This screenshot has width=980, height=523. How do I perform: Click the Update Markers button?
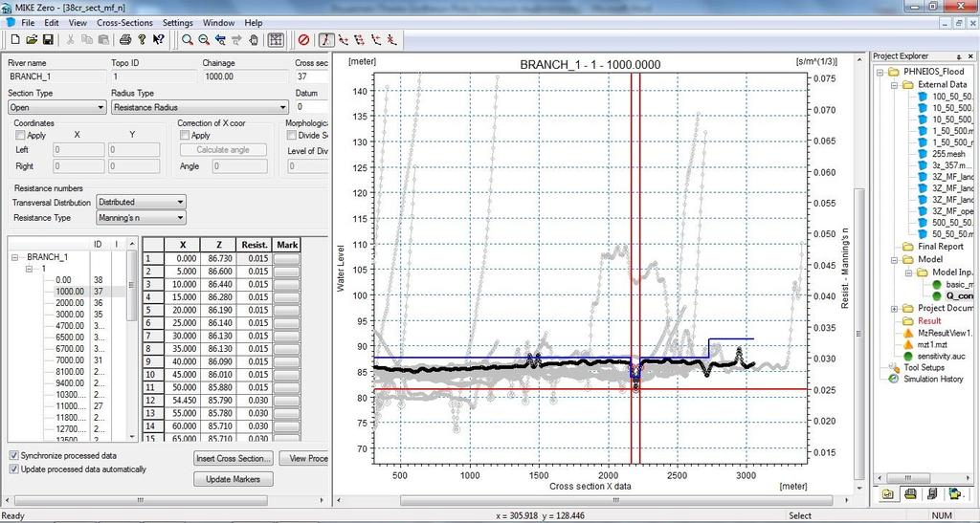(234, 479)
